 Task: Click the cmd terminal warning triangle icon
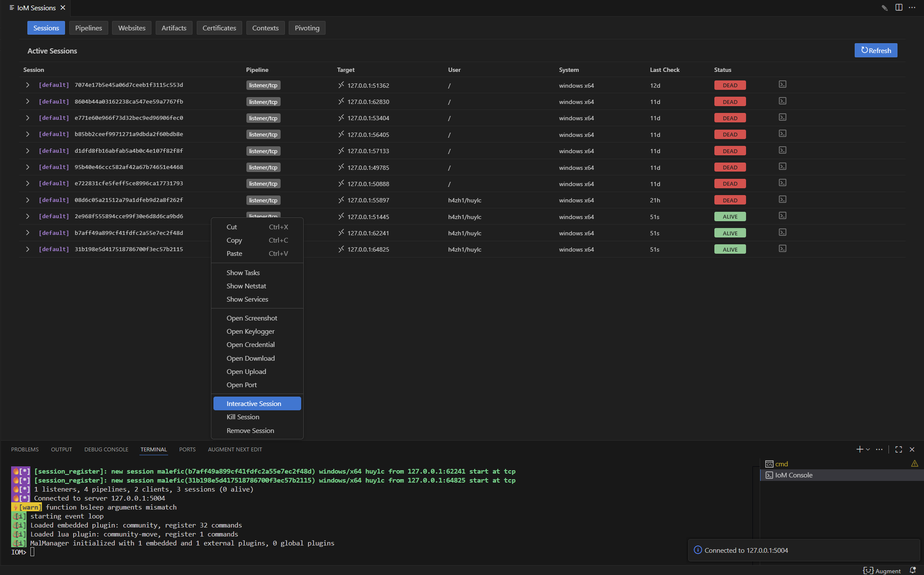point(915,464)
